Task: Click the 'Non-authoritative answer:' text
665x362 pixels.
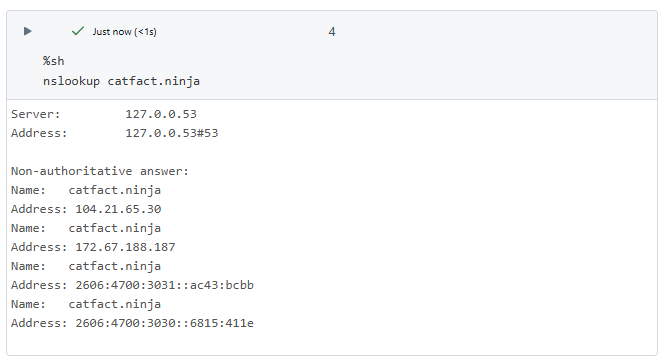Action: pos(100,171)
